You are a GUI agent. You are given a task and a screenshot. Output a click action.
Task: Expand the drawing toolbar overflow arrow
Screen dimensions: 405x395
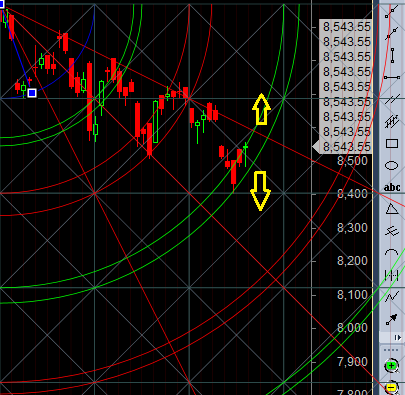coord(397,338)
